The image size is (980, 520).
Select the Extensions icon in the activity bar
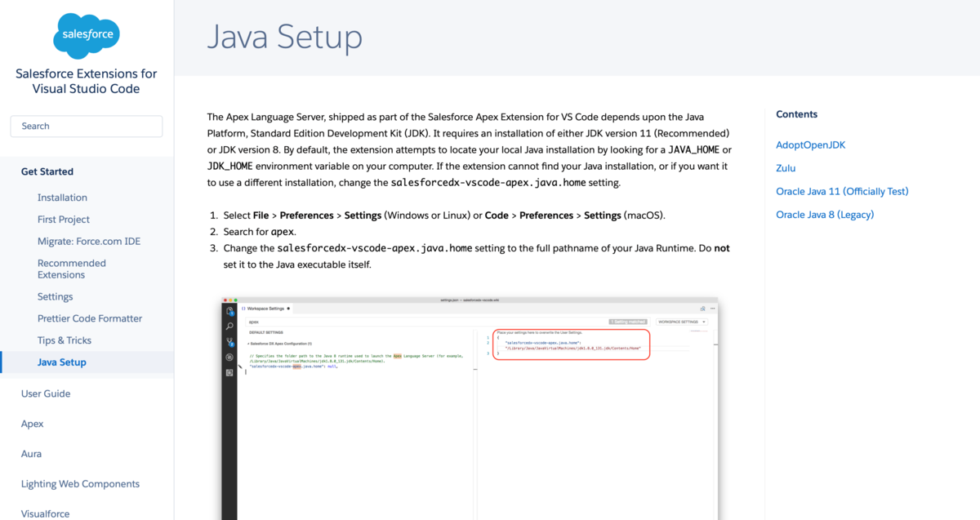click(x=229, y=371)
